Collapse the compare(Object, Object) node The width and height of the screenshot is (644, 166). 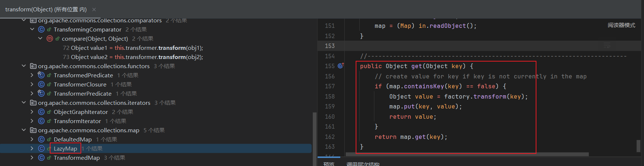coord(40,38)
